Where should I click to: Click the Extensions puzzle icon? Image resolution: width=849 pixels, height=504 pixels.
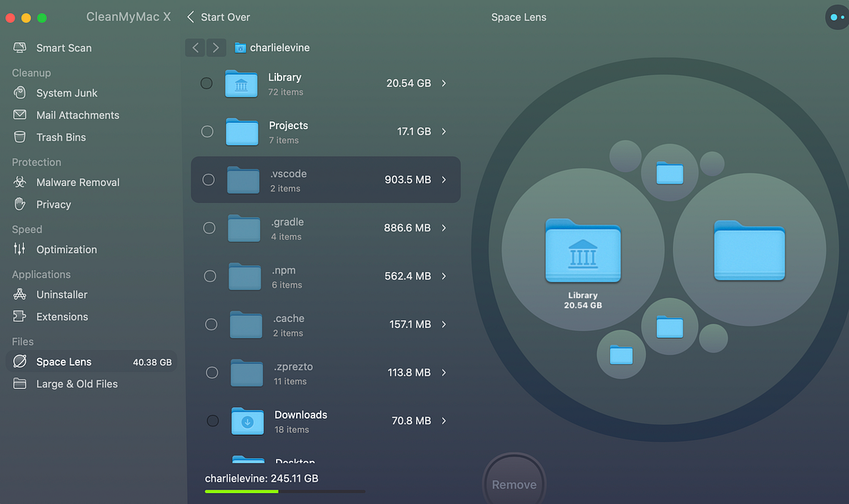19,317
